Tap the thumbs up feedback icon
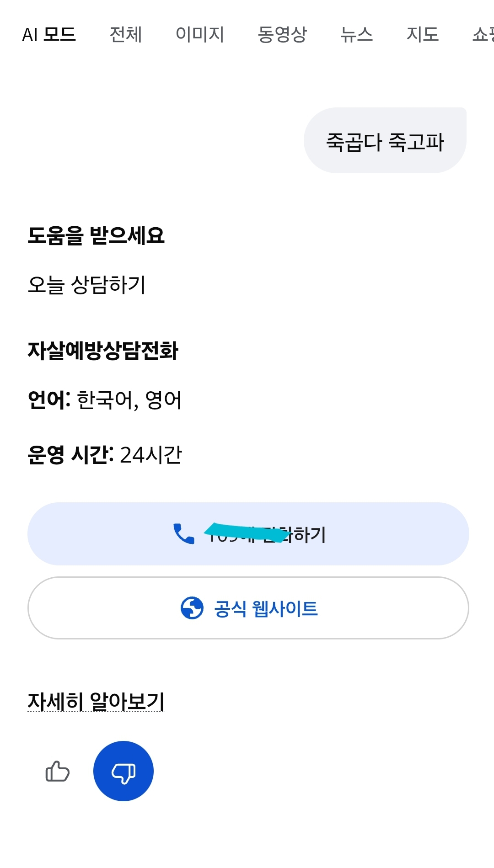494x868 pixels. point(58,772)
